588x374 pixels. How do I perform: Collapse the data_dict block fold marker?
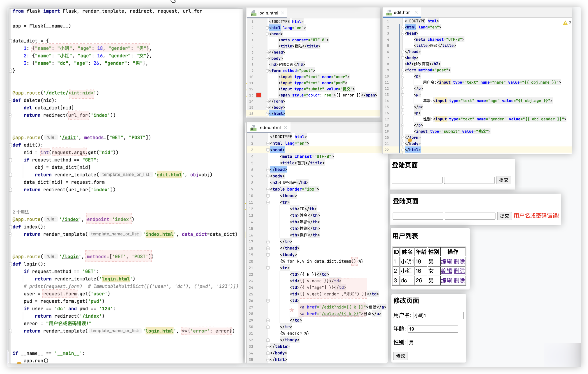click(x=11, y=41)
